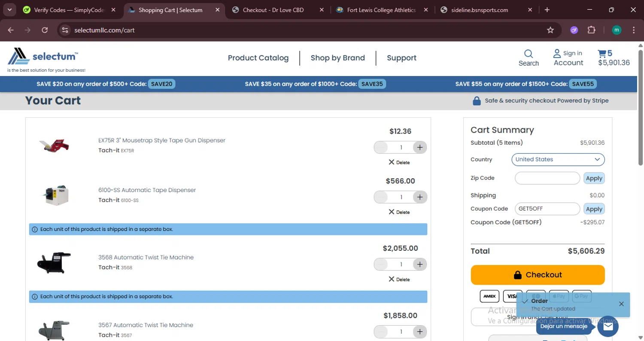Screen dimensions: 644x341
Task: View site information icon in address bar
Action: point(65,30)
